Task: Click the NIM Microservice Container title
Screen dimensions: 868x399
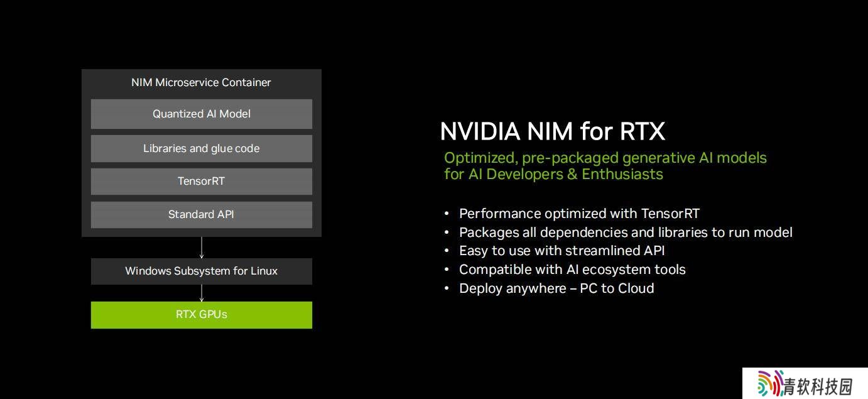Action: tap(201, 82)
